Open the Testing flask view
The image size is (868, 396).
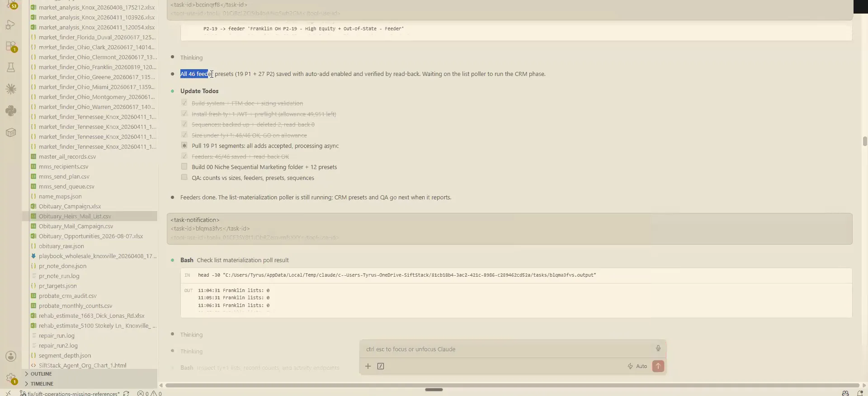[x=11, y=67]
